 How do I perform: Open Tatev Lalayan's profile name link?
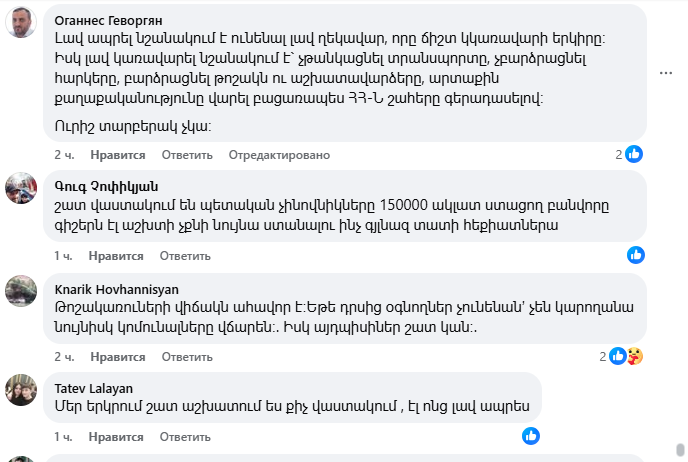[x=94, y=388]
